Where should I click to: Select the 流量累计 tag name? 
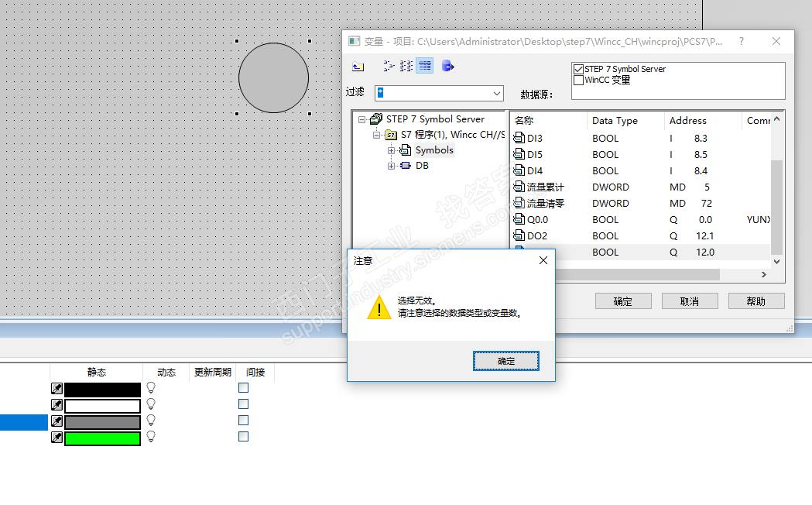click(x=545, y=187)
